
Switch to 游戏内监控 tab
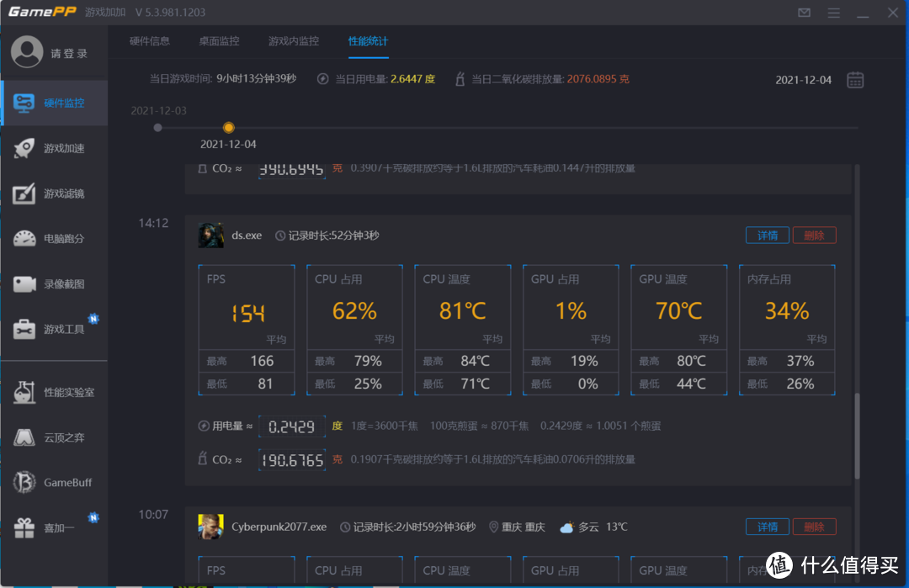tap(294, 41)
